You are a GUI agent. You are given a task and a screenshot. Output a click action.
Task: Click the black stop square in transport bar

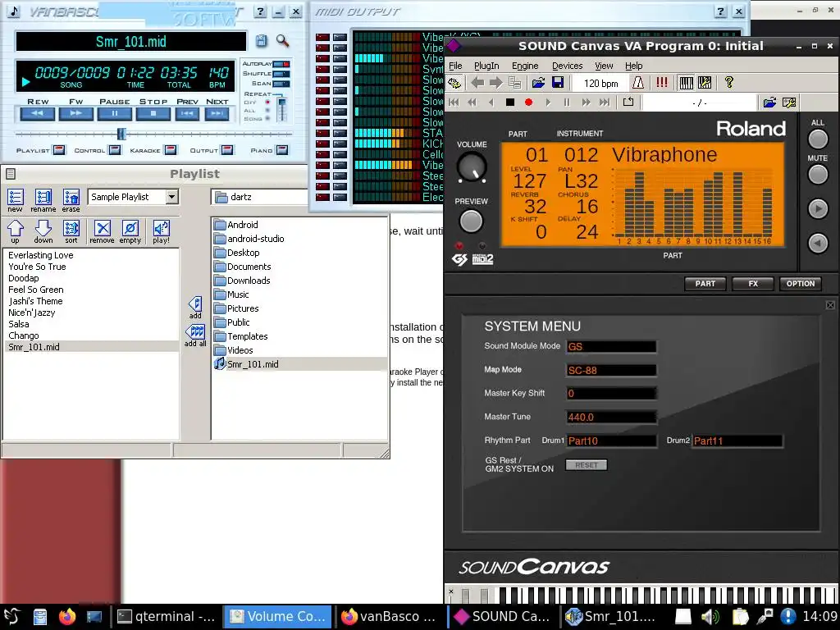click(x=510, y=102)
